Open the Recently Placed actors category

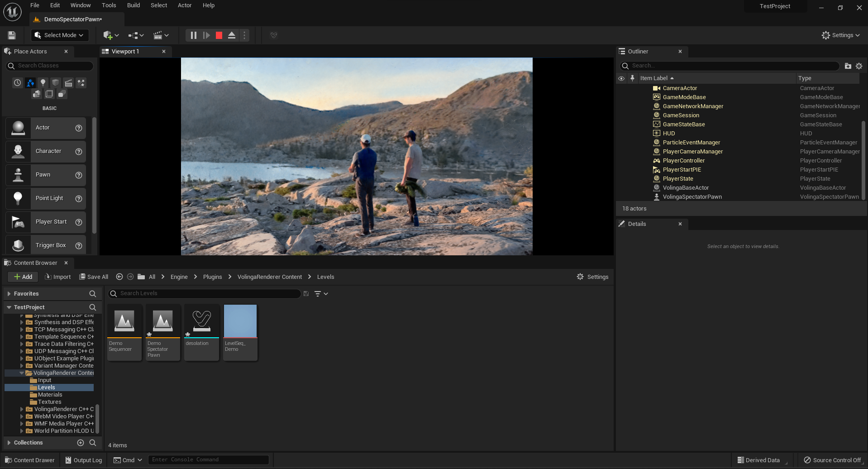pyautogui.click(x=17, y=83)
